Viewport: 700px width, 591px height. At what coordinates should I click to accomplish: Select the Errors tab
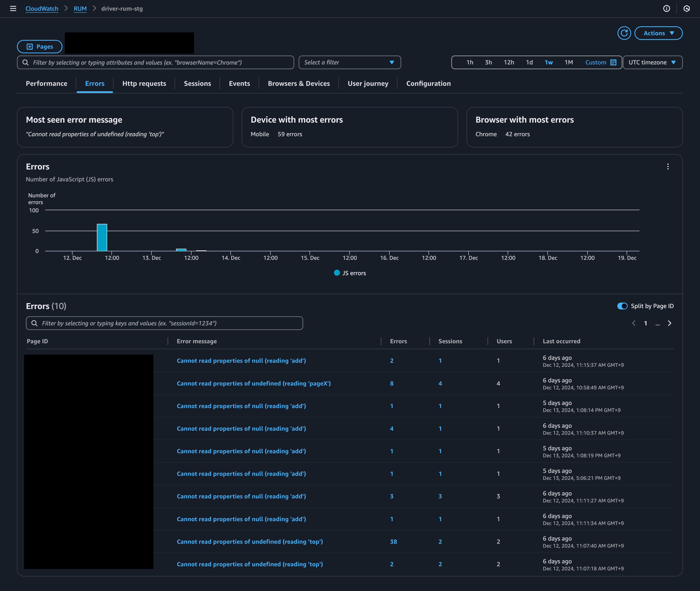(95, 83)
